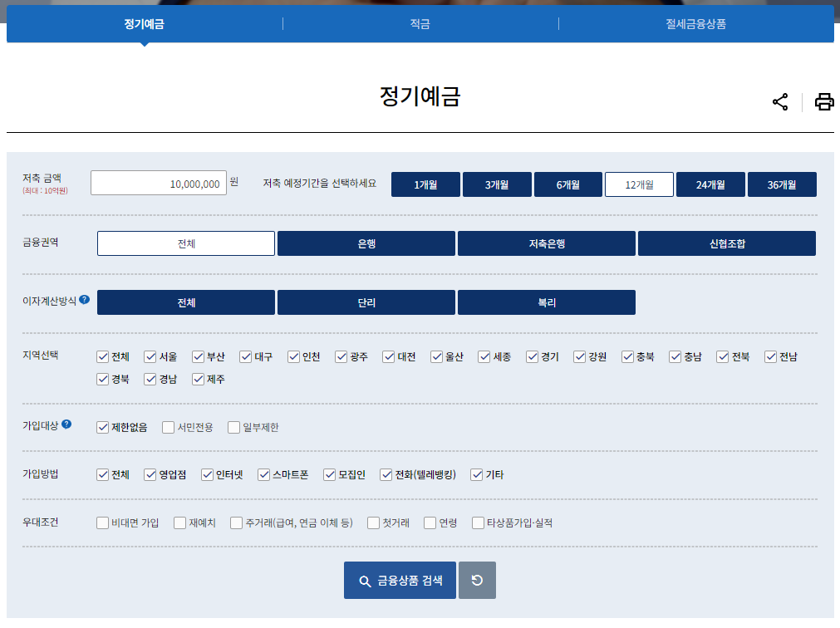Image resolution: width=840 pixels, height=628 pixels.
Task: Open help icon next to 이자계산방식
Action: (84, 300)
